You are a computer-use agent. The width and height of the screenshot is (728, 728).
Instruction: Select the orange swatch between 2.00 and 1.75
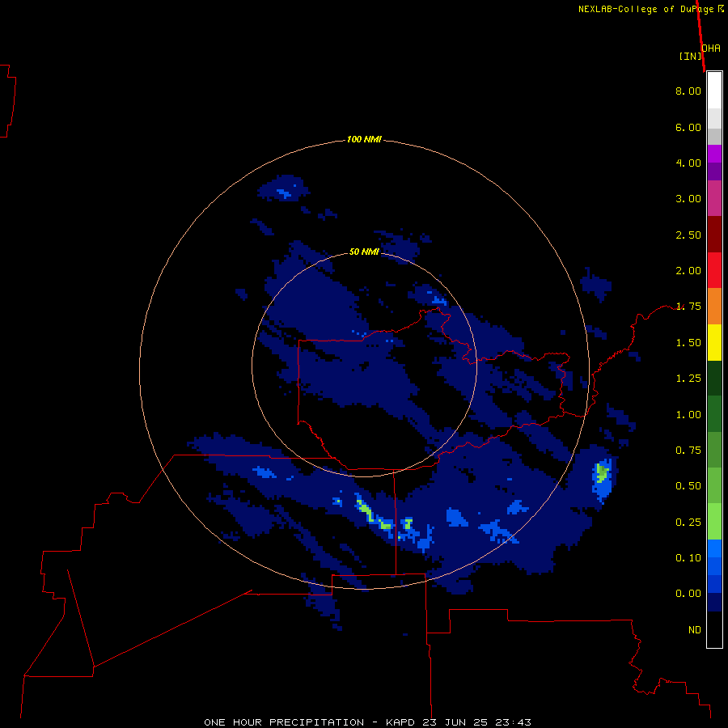714,306
